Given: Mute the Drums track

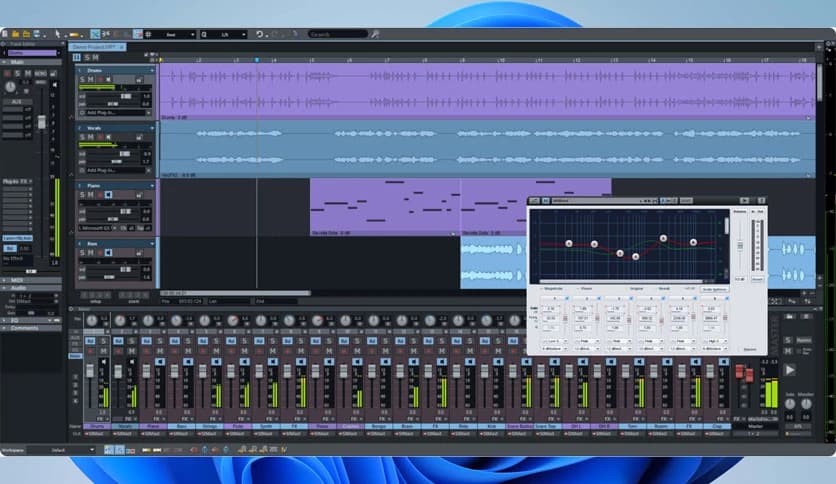Looking at the screenshot, I should click(x=91, y=79).
